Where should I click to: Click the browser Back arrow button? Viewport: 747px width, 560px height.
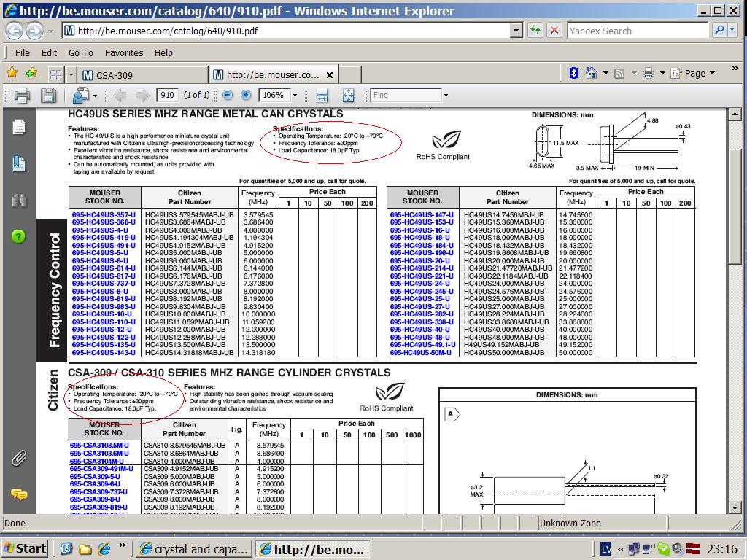[15, 31]
